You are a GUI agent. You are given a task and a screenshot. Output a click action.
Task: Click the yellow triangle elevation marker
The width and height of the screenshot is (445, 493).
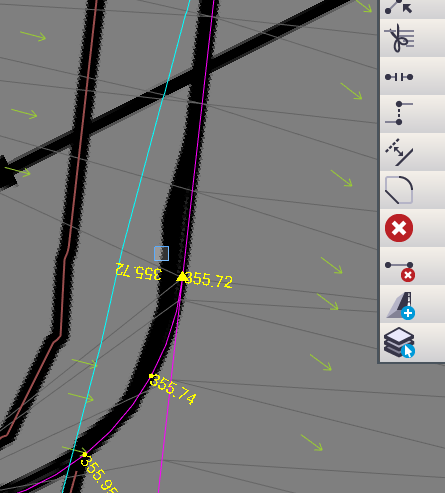pyautogui.click(x=182, y=276)
